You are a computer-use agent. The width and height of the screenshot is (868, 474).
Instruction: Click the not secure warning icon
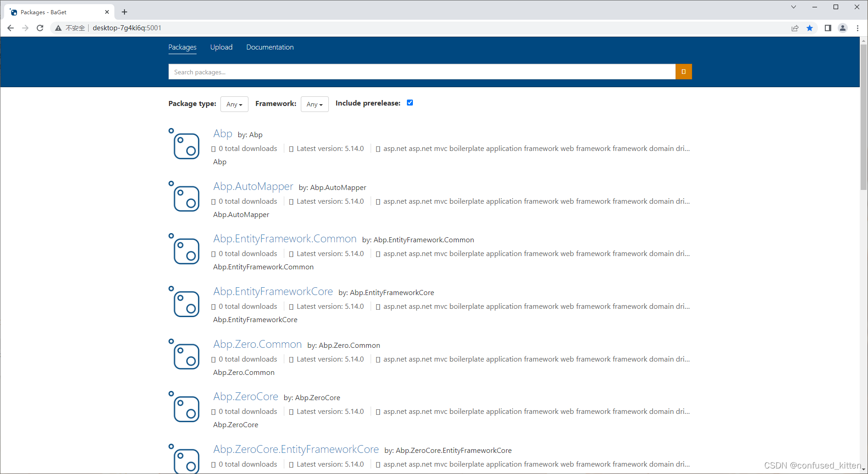coord(58,28)
